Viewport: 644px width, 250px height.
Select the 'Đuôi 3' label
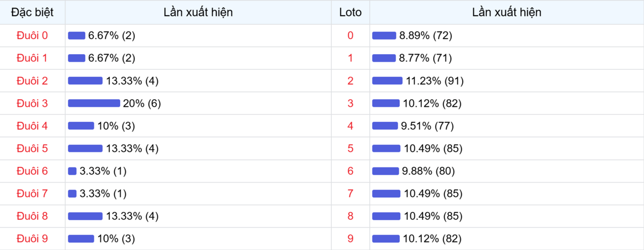coord(32,103)
